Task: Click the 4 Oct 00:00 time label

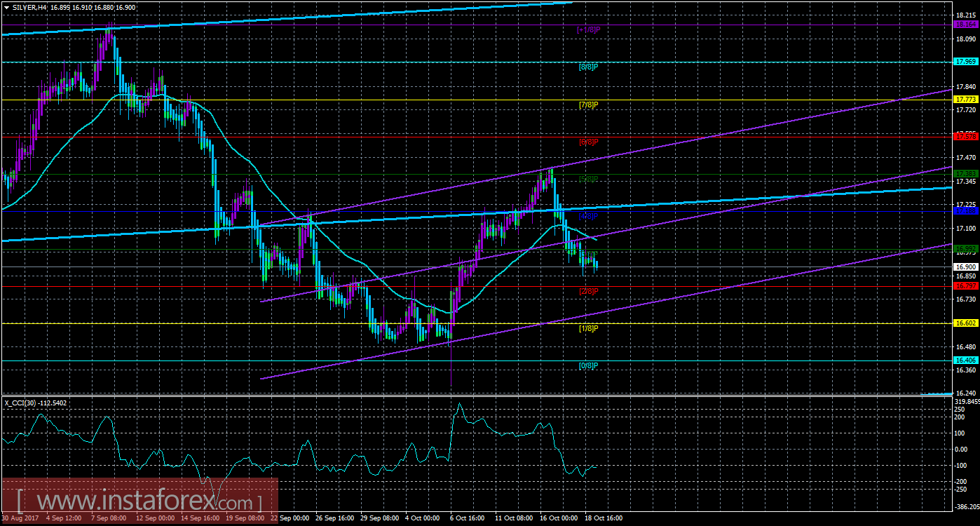Action: (x=423, y=519)
